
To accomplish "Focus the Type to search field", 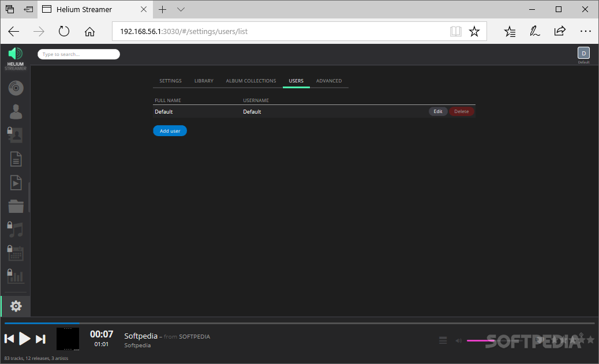I will 78,54.
